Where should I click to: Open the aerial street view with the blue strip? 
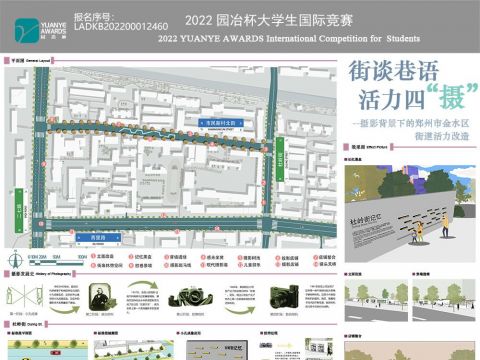[x=134, y=350]
